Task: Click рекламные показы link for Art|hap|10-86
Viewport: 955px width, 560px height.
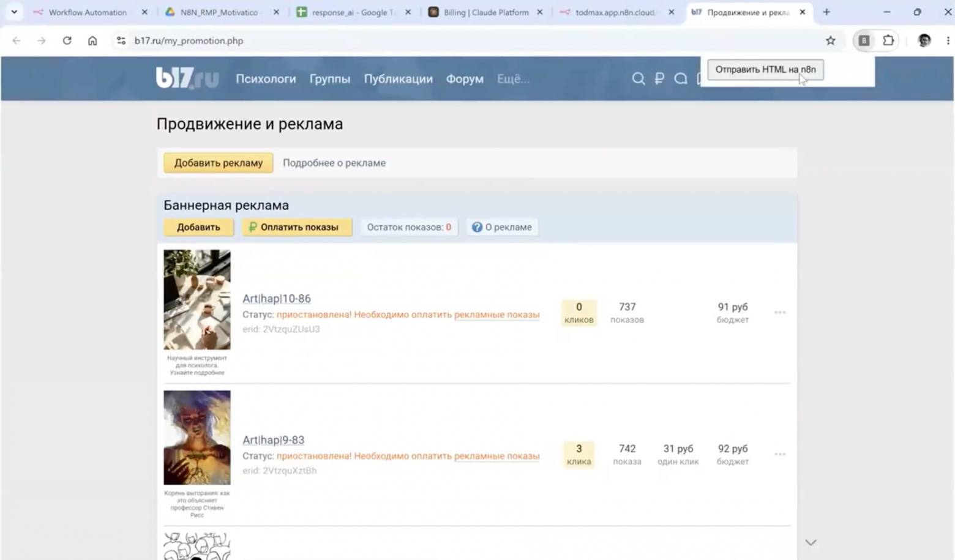Action: (x=497, y=315)
